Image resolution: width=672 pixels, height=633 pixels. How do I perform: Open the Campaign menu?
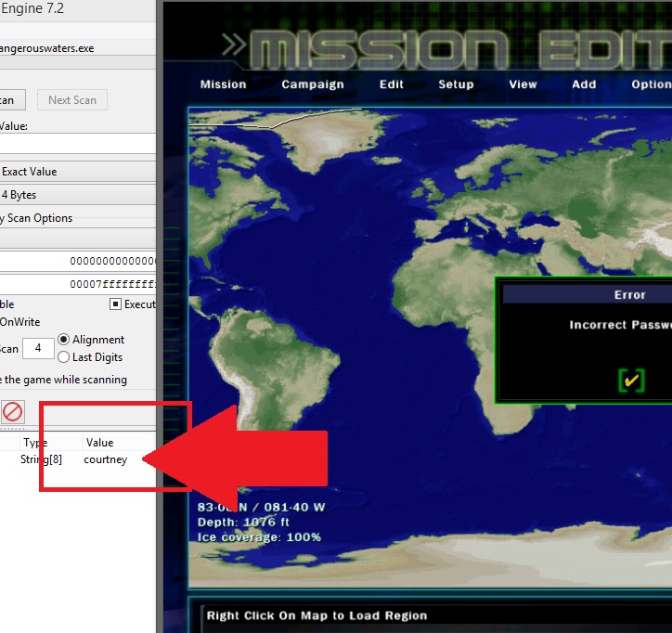click(x=313, y=84)
